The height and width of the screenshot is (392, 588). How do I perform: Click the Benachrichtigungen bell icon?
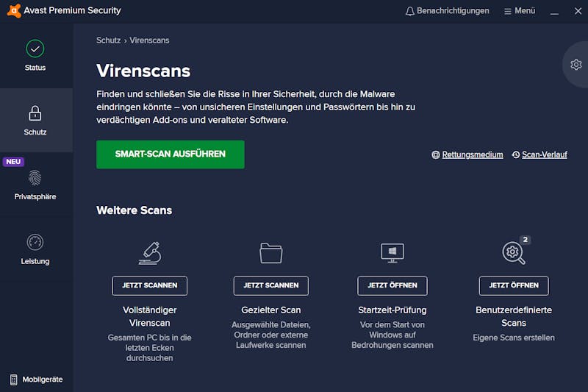click(409, 11)
